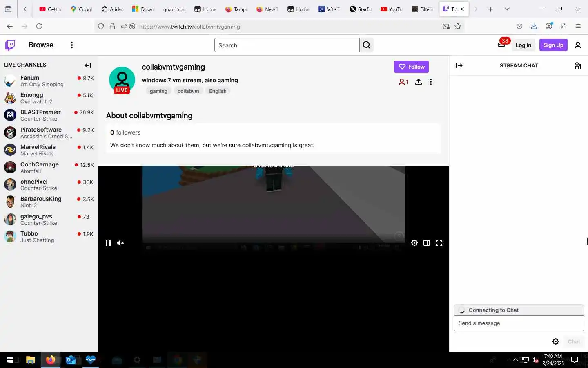Click the search magnifier button

(367, 45)
